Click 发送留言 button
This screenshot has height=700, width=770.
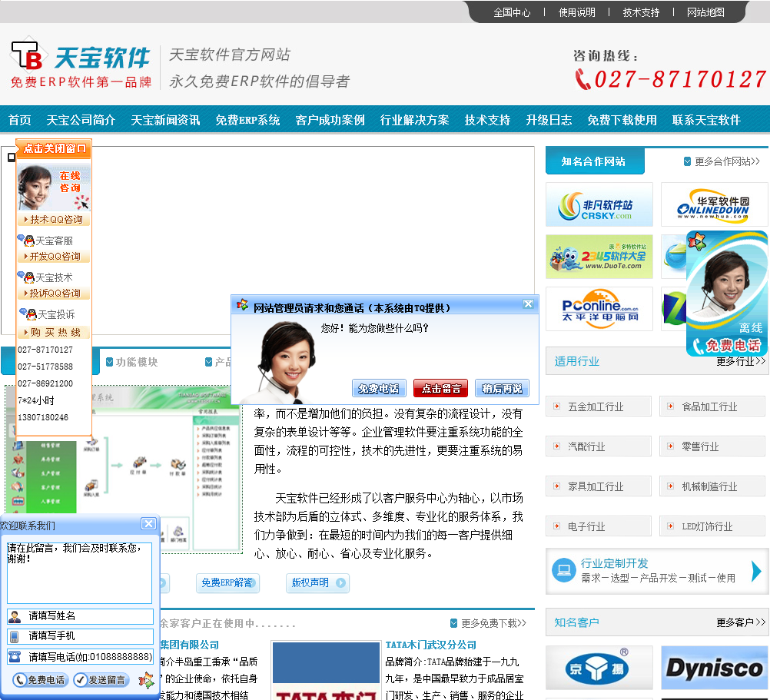[101, 680]
